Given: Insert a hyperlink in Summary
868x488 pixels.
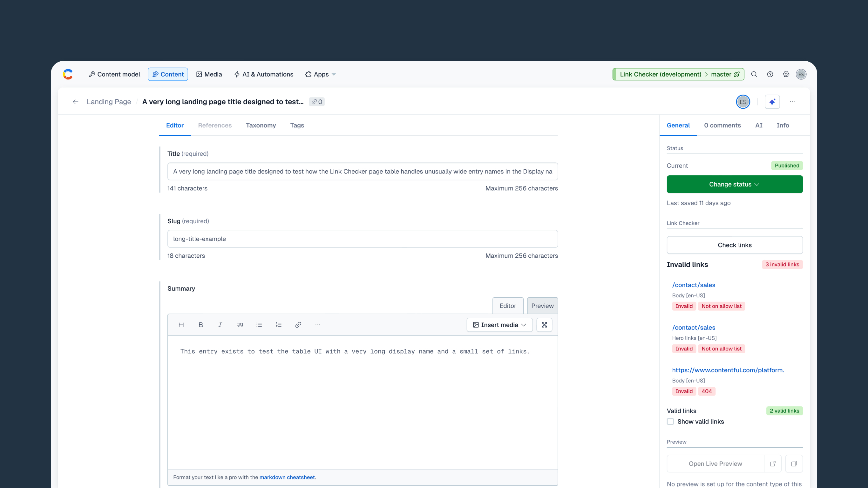Looking at the screenshot, I should pos(298,325).
